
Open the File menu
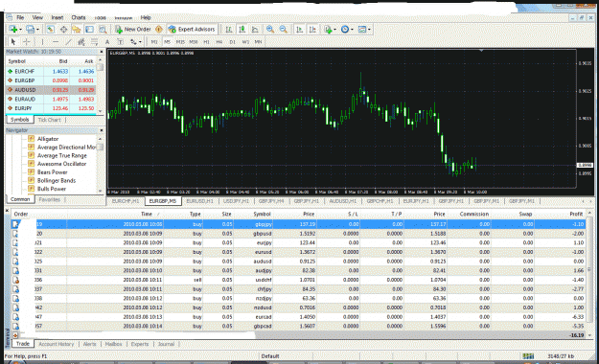[20, 17]
